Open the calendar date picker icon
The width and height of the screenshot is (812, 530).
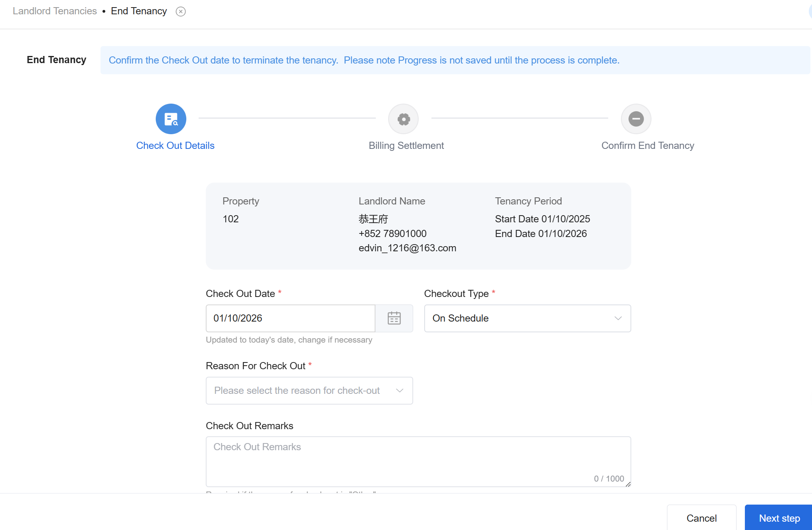coord(394,318)
